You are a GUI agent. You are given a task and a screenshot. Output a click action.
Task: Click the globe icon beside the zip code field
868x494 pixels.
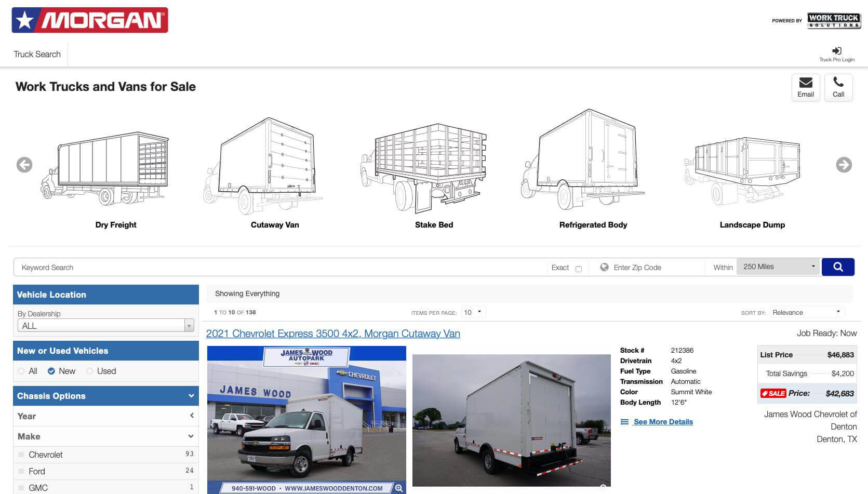point(604,267)
